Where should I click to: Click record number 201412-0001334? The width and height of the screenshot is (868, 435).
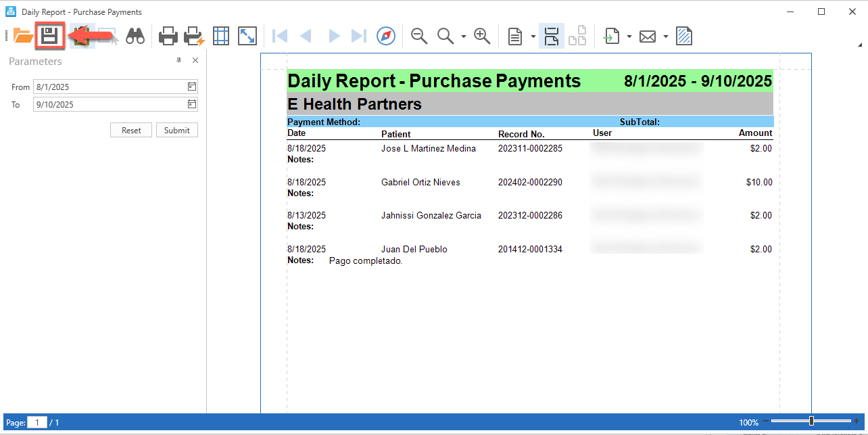(530, 249)
